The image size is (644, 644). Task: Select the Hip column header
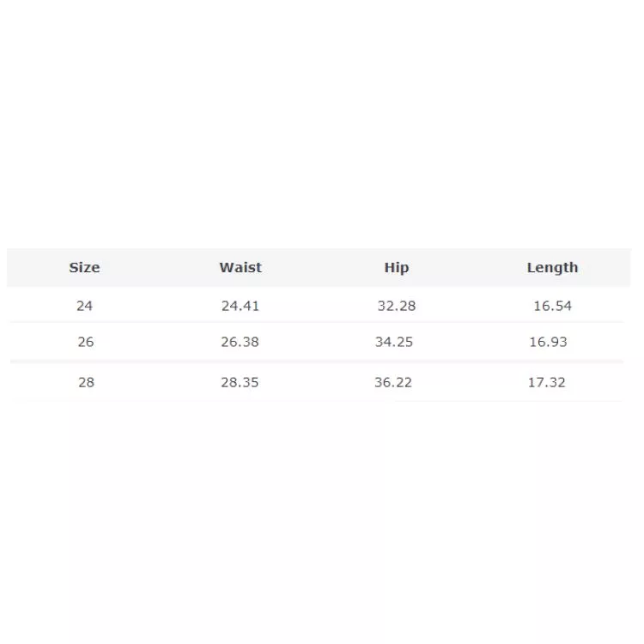[x=396, y=268]
